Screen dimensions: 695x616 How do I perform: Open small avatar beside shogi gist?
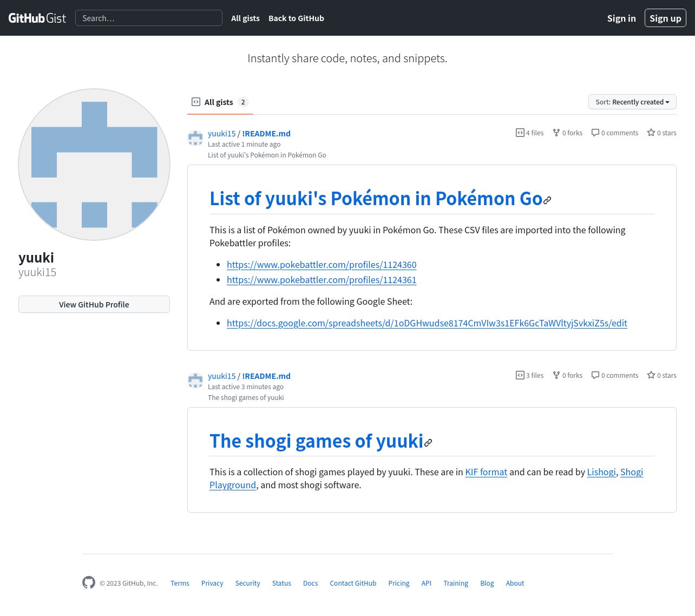tap(195, 381)
